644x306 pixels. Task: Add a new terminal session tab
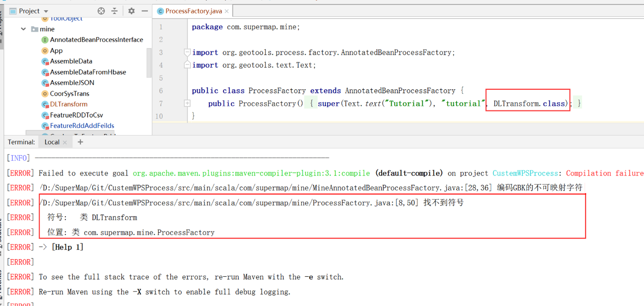pyautogui.click(x=80, y=142)
